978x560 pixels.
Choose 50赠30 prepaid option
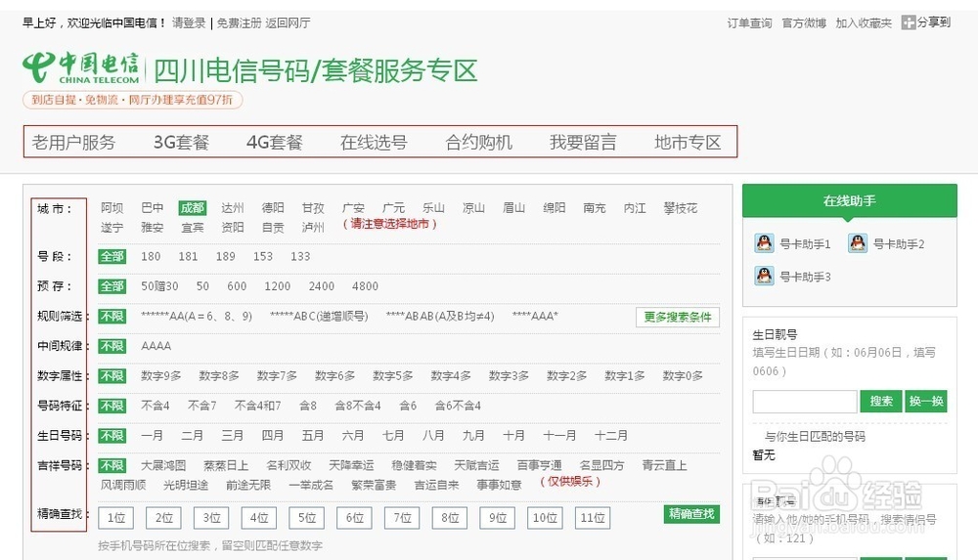159,286
